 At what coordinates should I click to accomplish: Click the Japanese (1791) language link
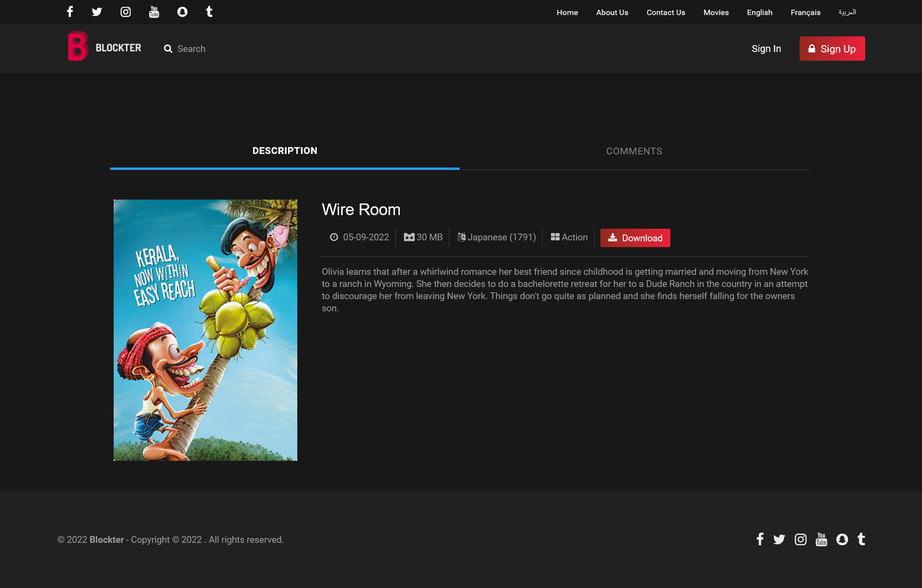click(x=502, y=237)
